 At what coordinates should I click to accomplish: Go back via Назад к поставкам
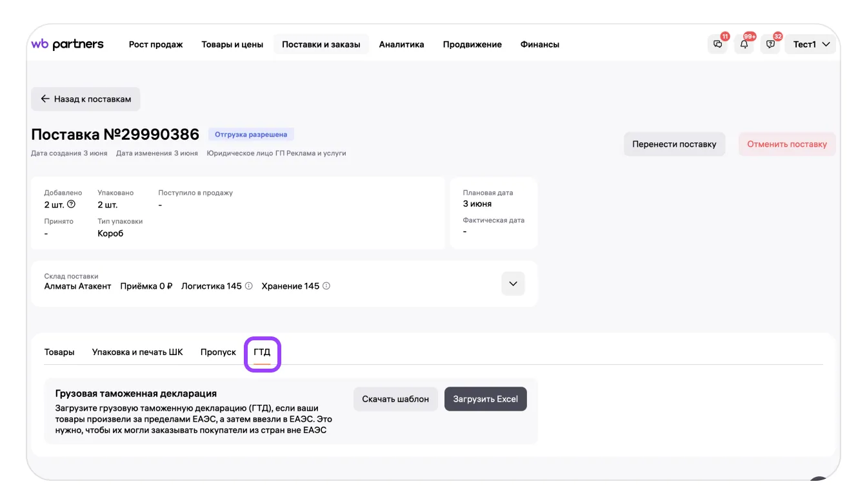(x=86, y=99)
